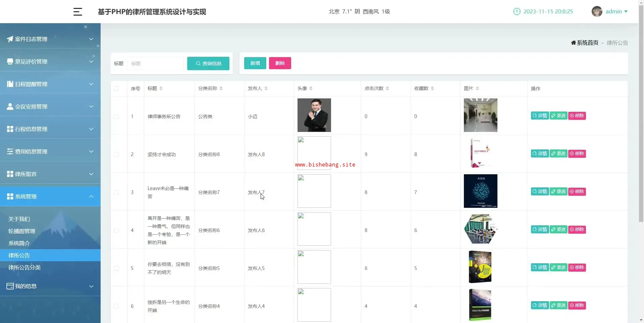Click the 标题 search input field
This screenshot has height=323, width=644.
155,63
